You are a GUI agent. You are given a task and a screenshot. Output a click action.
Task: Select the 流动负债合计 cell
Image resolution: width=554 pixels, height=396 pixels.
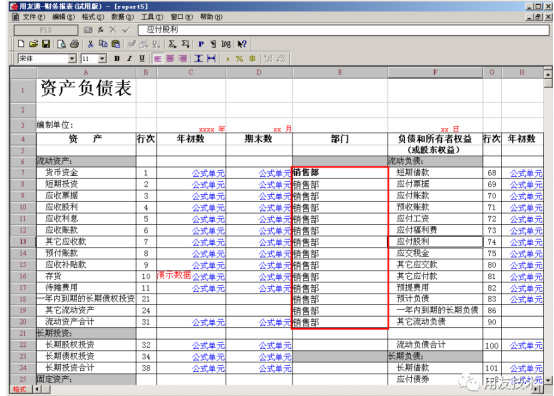point(435,345)
